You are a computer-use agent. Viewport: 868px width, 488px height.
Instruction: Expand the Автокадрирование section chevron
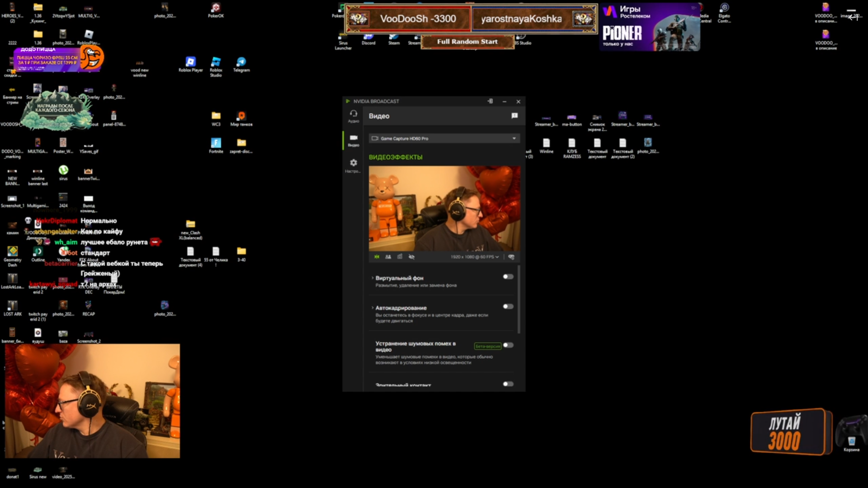pos(373,308)
